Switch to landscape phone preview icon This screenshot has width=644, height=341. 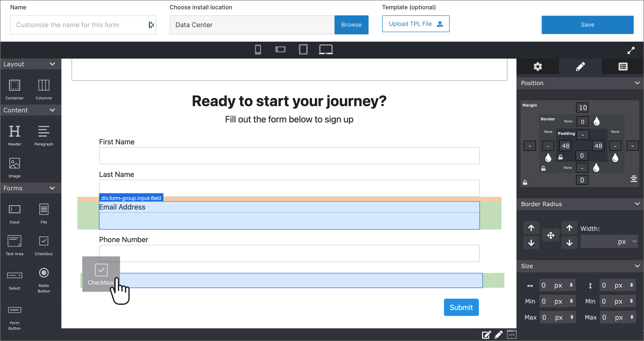[280, 50]
